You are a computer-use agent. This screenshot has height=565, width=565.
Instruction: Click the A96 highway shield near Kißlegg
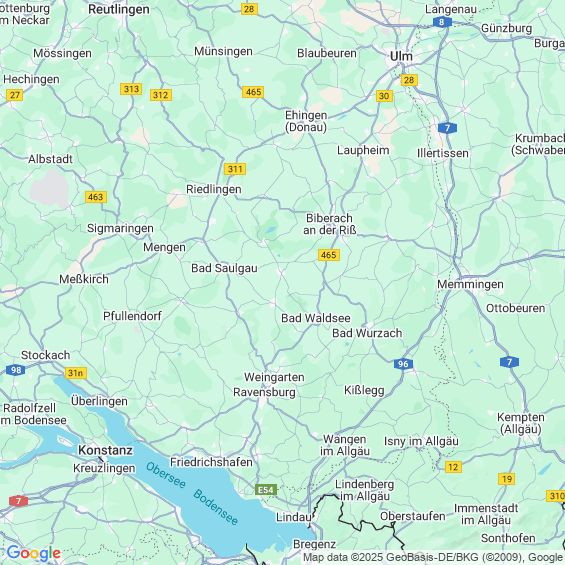(403, 364)
